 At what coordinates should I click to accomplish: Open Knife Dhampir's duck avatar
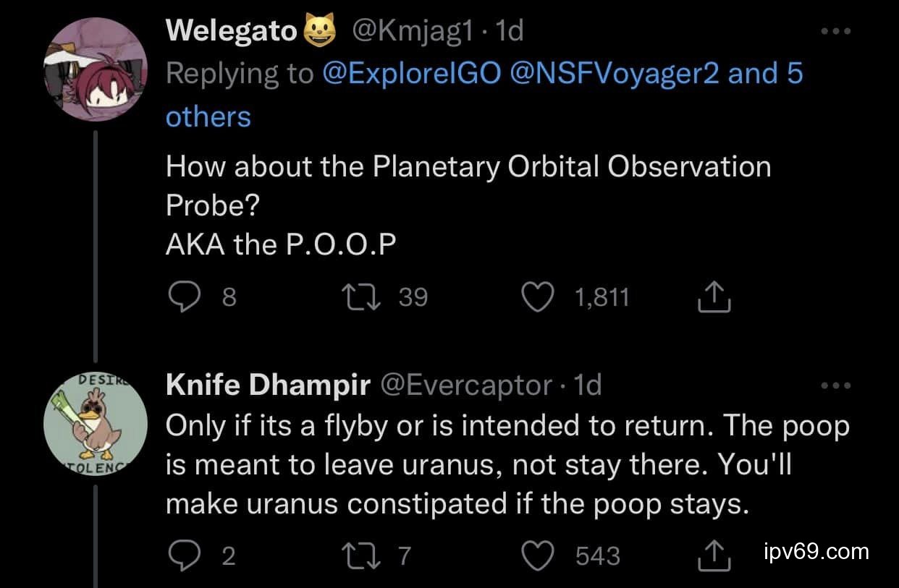pyautogui.click(x=96, y=425)
